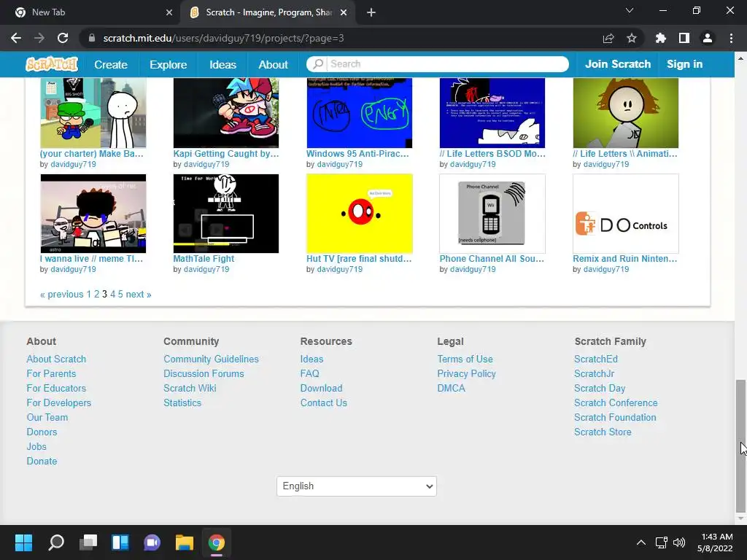Open Hut TV yellow project thumbnail
Viewport: 747px width, 560px height.
[359, 214]
